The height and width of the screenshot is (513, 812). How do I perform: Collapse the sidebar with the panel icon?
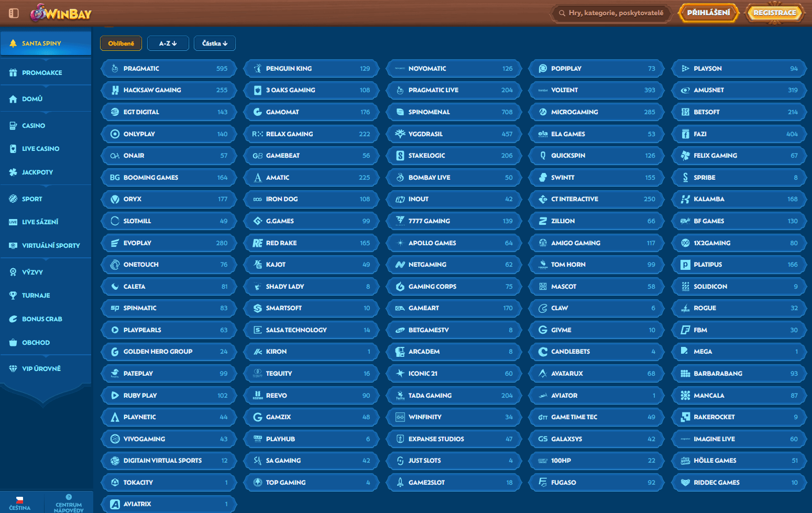pos(14,13)
